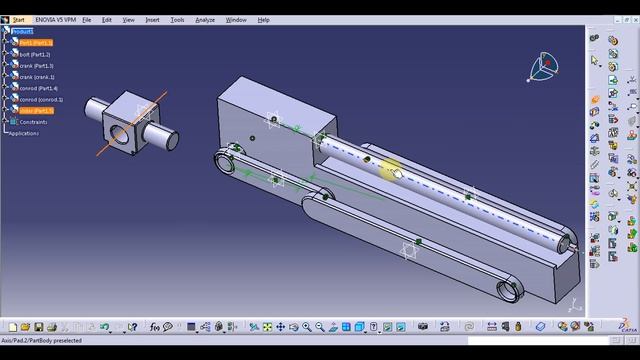The width and height of the screenshot is (640, 360).
Task: Click the Measure Inertia weight icon
Action: coord(518,327)
